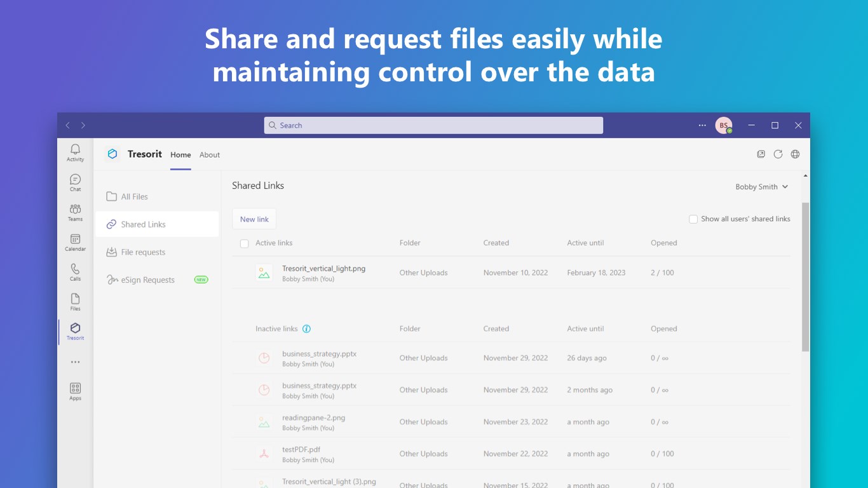Open the Calendar icon in sidebar
This screenshot has width=868, height=488.
click(x=75, y=242)
